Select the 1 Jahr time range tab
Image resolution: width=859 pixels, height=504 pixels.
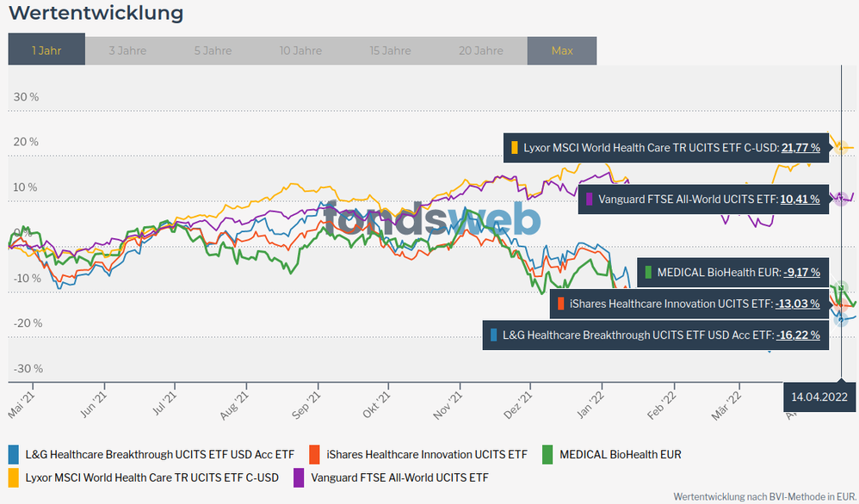click(46, 51)
